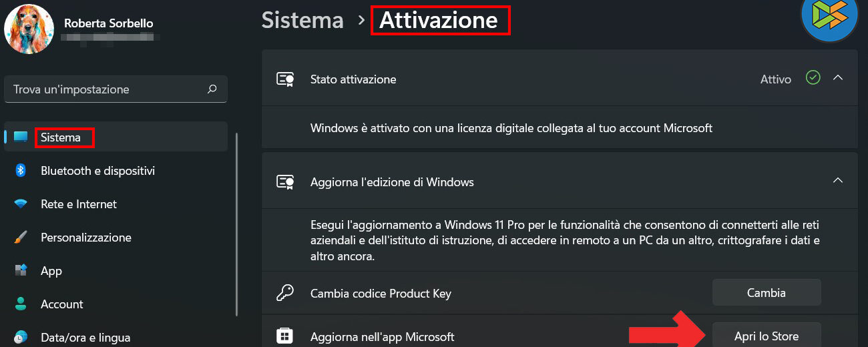
Task: Click the Rete e Internet wifi icon
Action: tap(21, 204)
